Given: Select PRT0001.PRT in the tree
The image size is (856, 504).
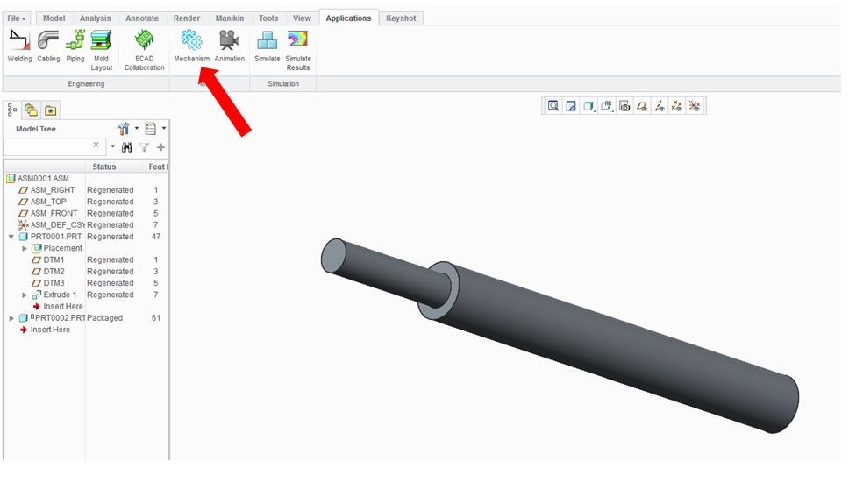Looking at the screenshot, I should click(x=55, y=237).
